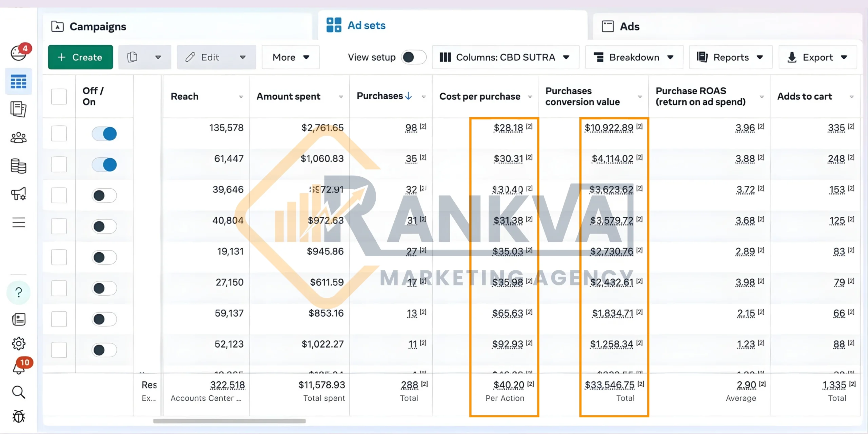Open the Columns: CBD SUTRA dropdown

pos(506,57)
